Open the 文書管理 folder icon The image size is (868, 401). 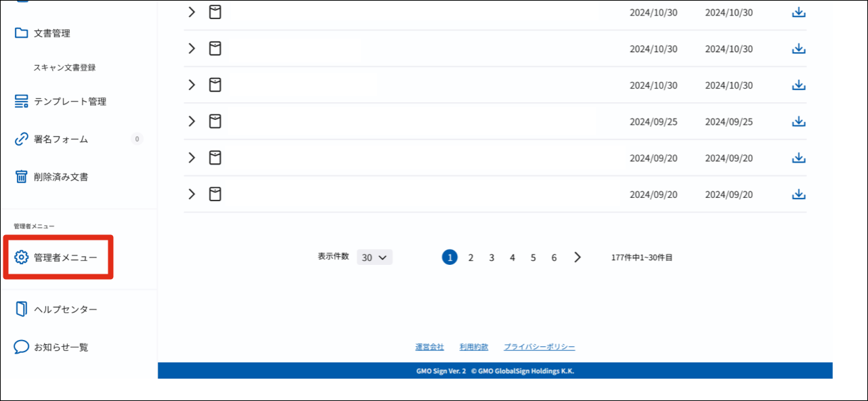(20, 33)
